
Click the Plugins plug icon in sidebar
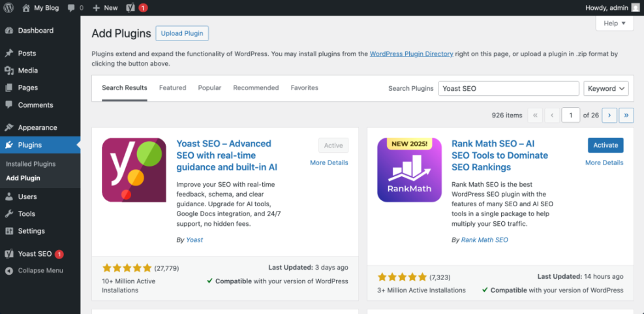[x=9, y=145]
